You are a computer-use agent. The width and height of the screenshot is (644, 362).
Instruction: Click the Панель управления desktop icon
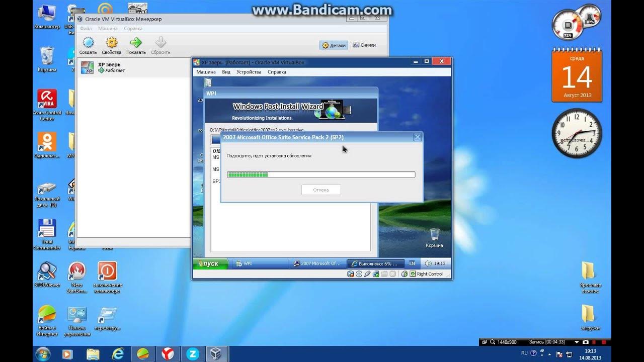pos(77,321)
